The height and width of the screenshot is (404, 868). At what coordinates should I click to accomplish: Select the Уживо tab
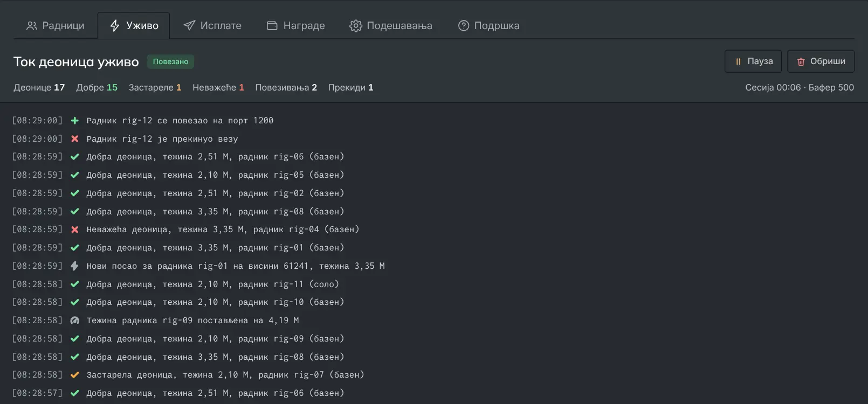pyautogui.click(x=134, y=26)
